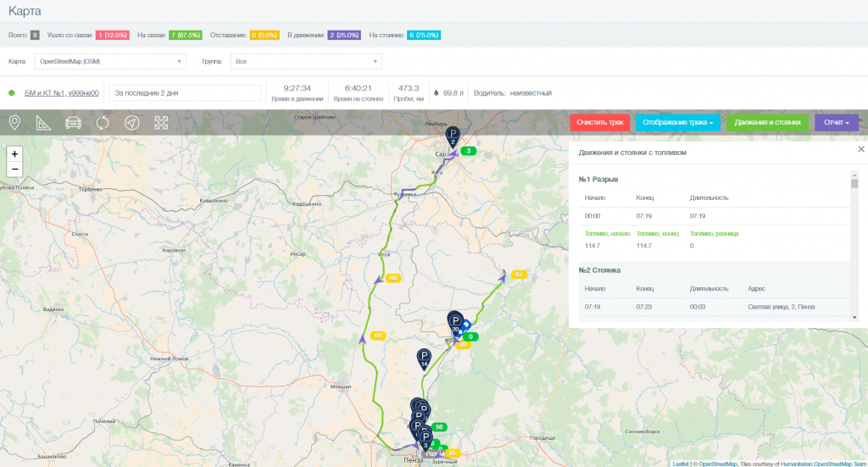Click scrollbar up arrow in stops panel

(x=854, y=175)
